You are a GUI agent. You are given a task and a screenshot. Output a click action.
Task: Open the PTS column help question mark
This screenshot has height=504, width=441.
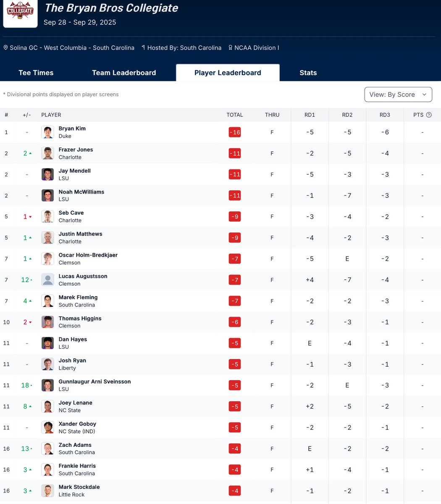[430, 115]
